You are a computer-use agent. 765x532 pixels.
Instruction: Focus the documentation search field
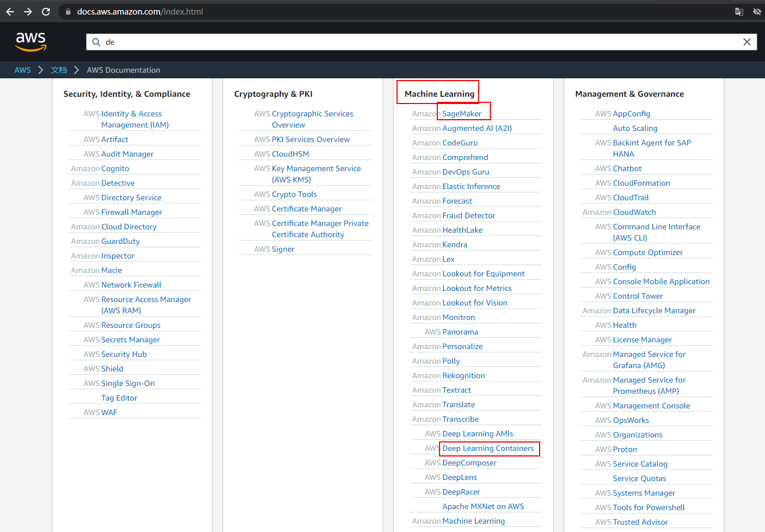click(x=422, y=42)
